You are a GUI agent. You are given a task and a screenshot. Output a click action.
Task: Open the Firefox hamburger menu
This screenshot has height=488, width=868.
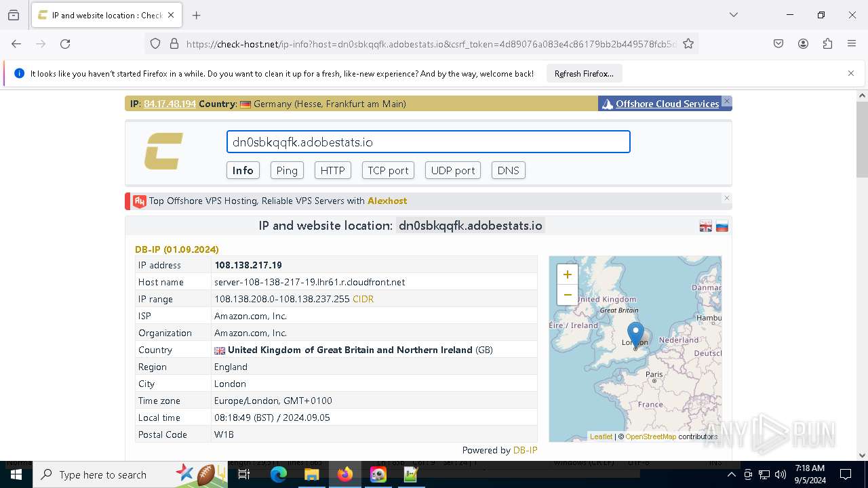tap(852, 43)
